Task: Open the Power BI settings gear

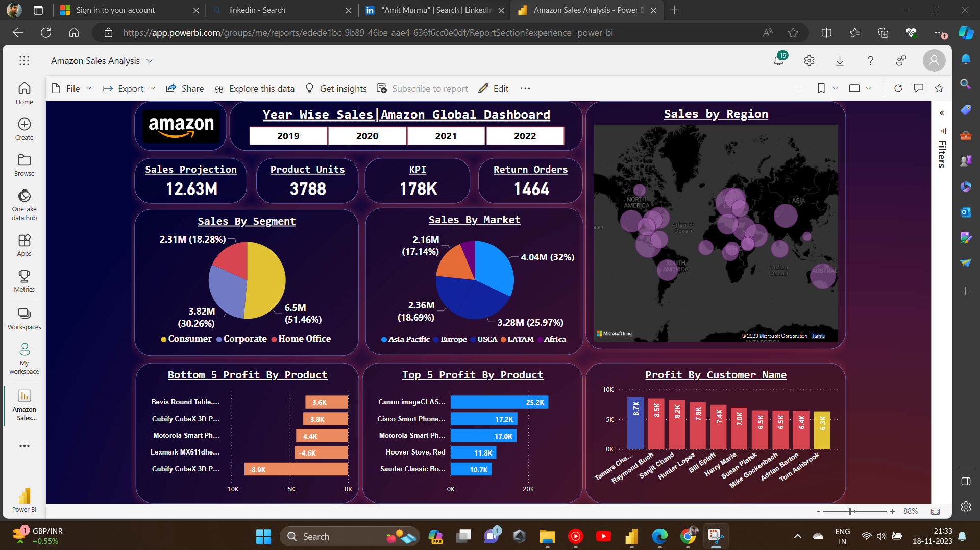Action: click(809, 60)
